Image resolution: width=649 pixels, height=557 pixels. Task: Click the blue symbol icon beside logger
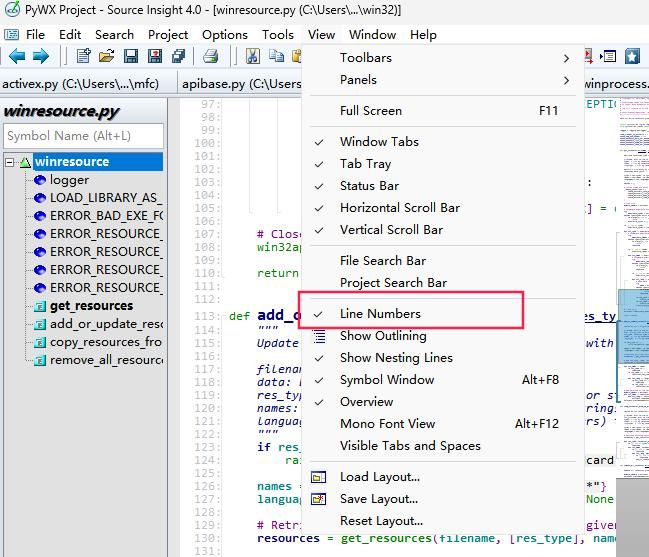point(40,180)
